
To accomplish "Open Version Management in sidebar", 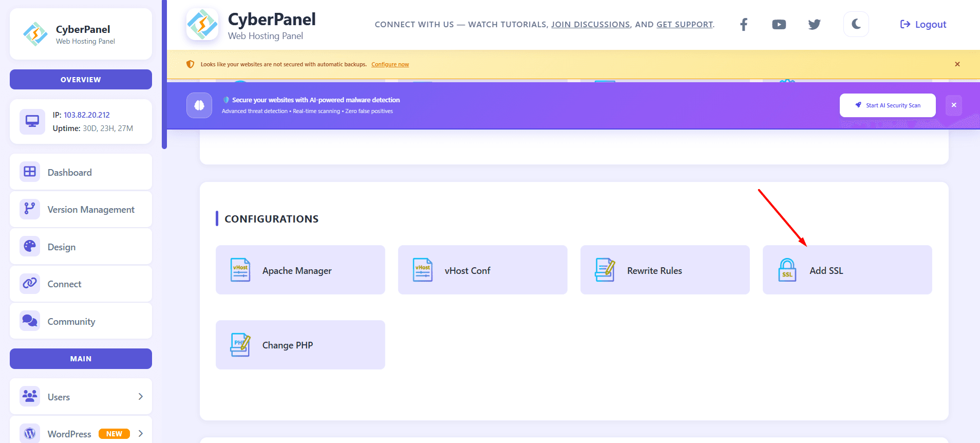I will click(x=81, y=210).
